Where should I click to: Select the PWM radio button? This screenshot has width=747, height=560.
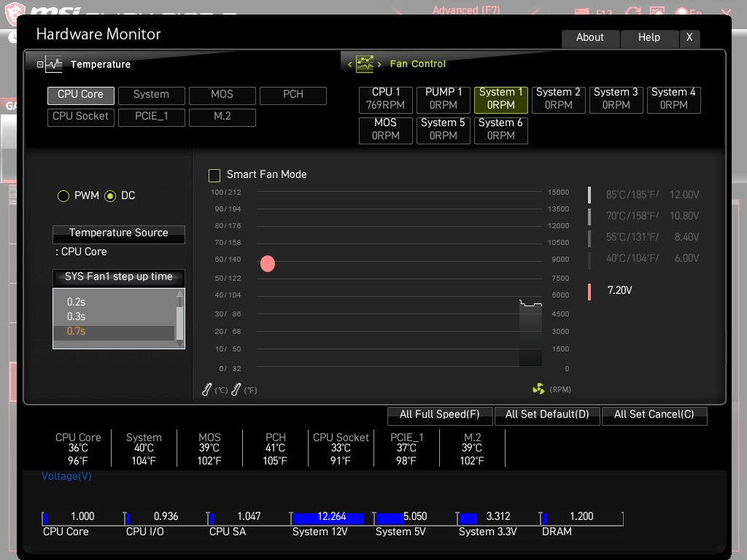[x=63, y=195]
